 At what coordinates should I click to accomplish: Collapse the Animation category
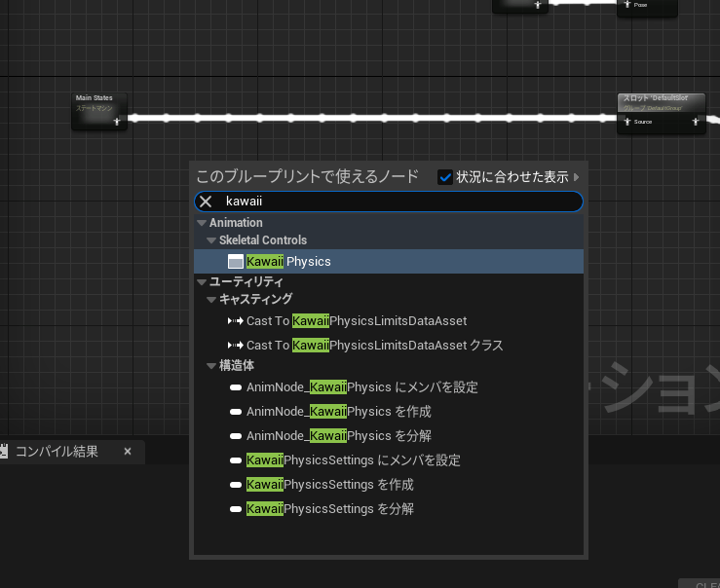202,223
